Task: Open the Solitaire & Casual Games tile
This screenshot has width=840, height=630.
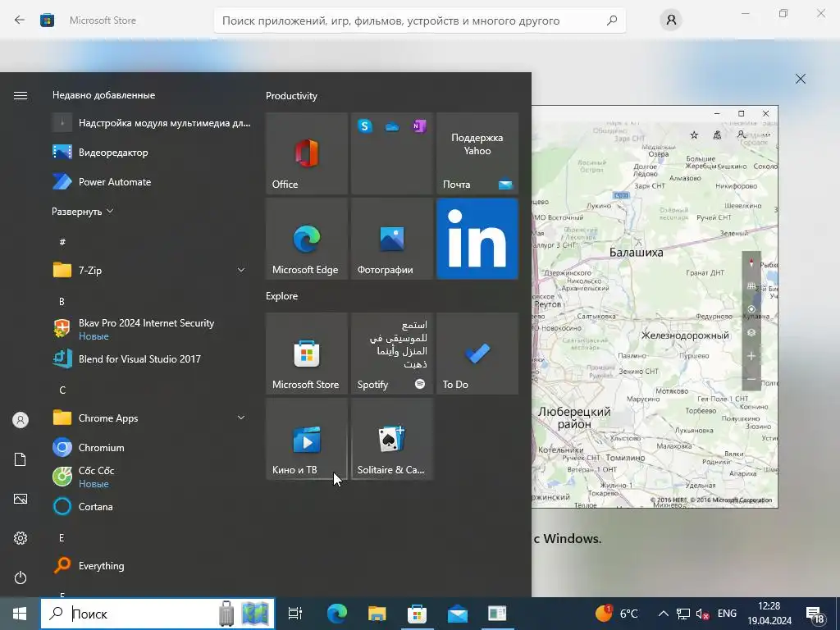Action: [x=391, y=440]
